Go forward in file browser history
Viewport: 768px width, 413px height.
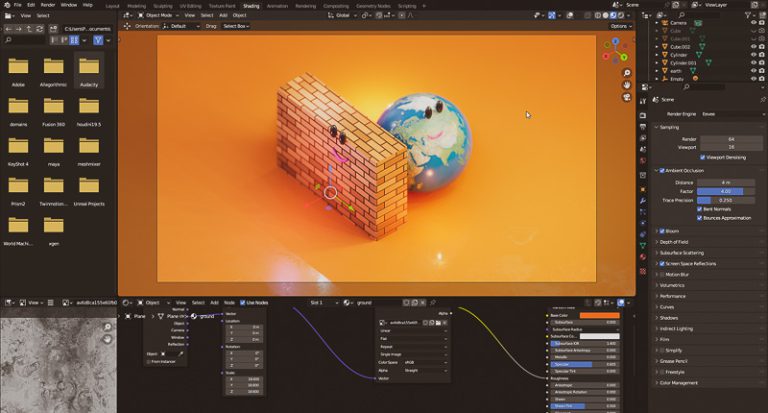coord(19,29)
